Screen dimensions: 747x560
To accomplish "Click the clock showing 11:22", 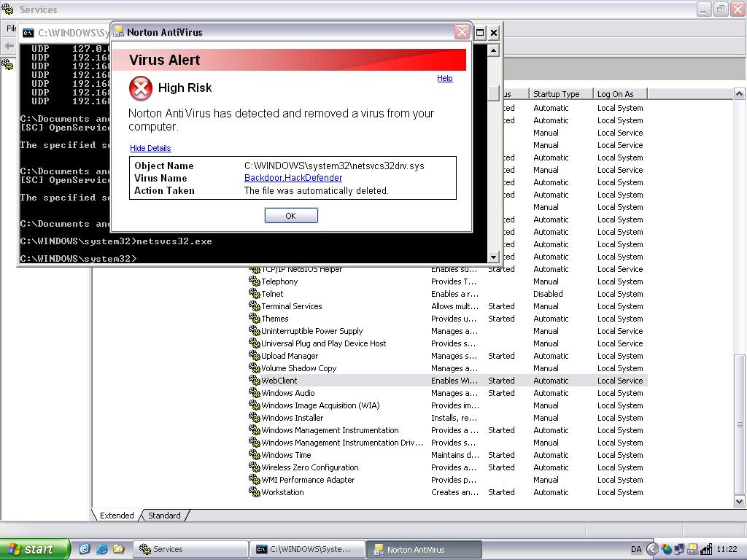I will point(727,549).
